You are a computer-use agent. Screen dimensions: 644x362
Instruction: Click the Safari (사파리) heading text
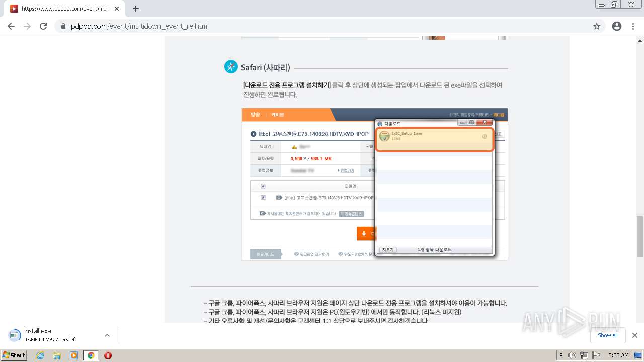point(265,67)
